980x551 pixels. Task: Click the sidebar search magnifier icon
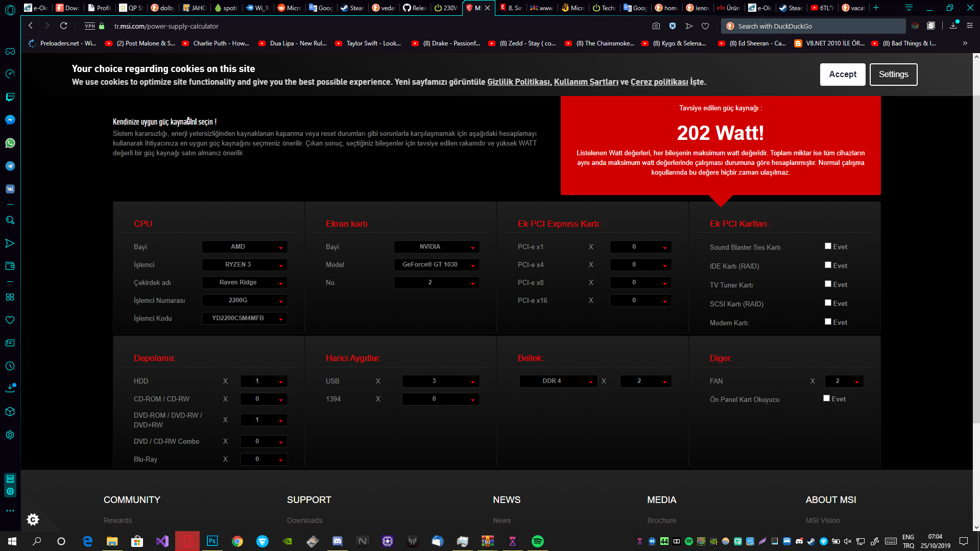(10, 220)
